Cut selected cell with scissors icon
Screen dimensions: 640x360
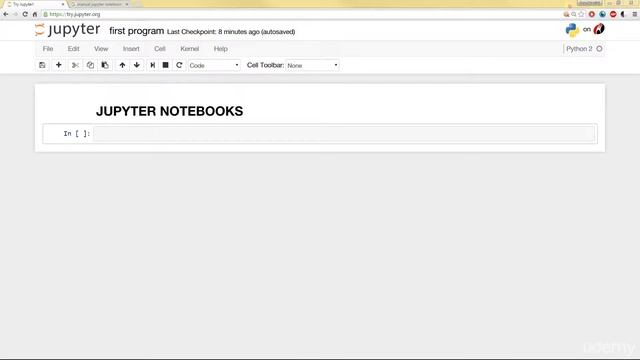point(75,65)
